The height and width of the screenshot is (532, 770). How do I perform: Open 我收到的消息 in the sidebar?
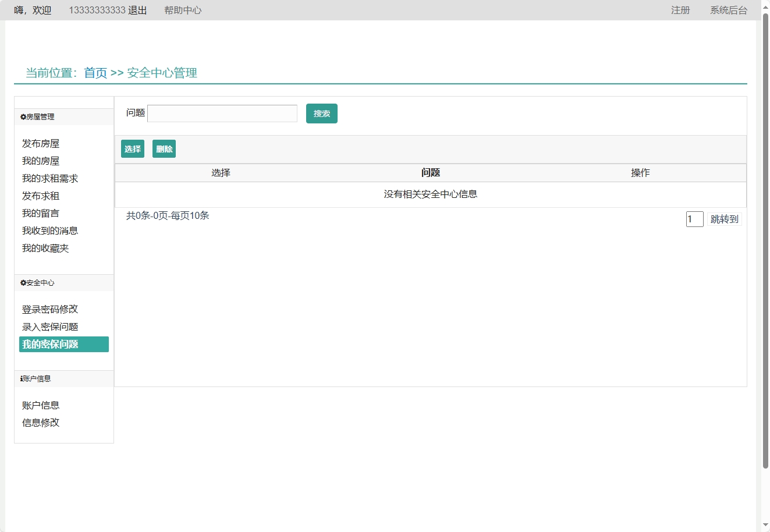pos(50,231)
